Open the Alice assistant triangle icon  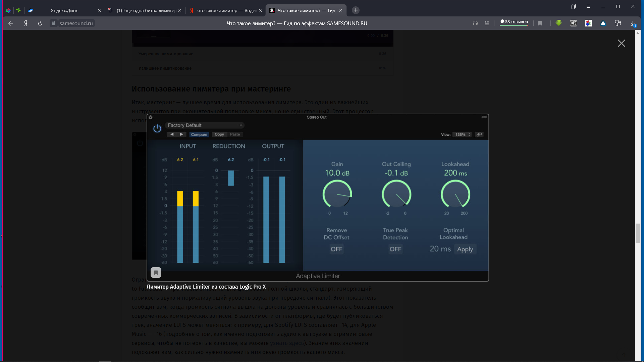coord(603,23)
